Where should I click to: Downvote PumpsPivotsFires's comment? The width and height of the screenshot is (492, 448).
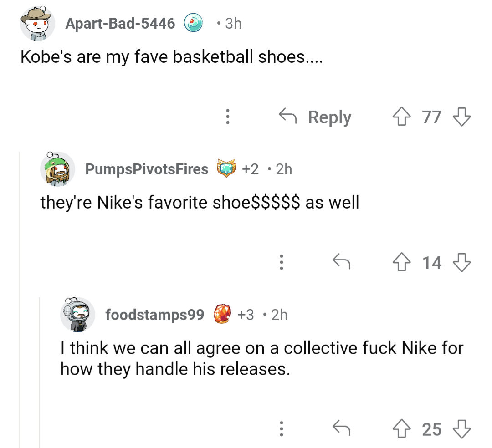tap(462, 262)
